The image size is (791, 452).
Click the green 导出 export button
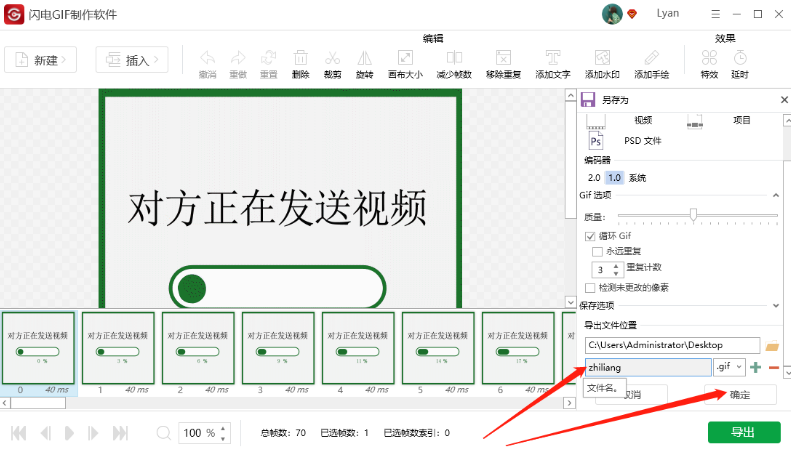click(743, 432)
